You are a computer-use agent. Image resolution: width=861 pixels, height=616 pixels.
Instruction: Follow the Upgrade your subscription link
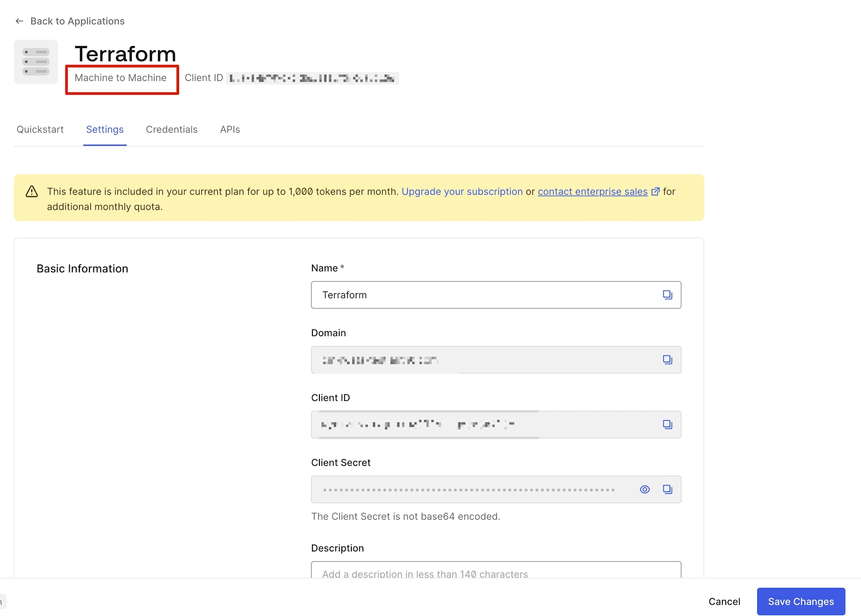pos(462,191)
